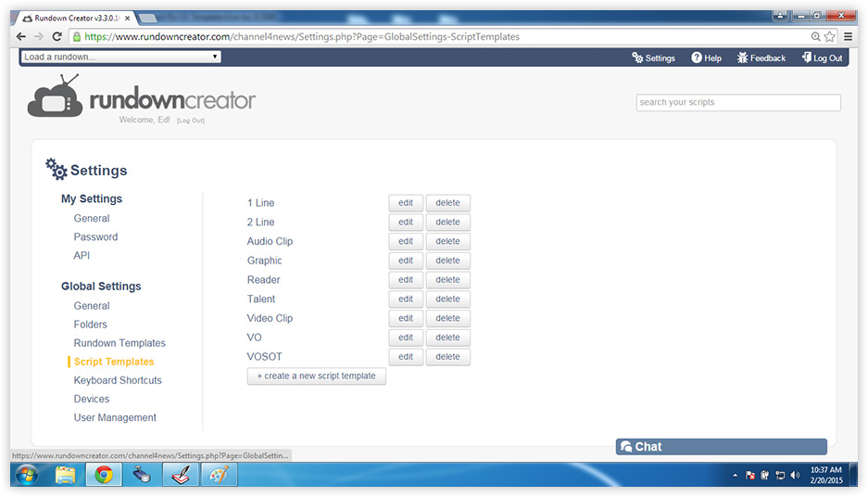Image resolution: width=868 pixels, height=497 pixels.
Task: Delete the Audio Clip template
Action: (447, 242)
